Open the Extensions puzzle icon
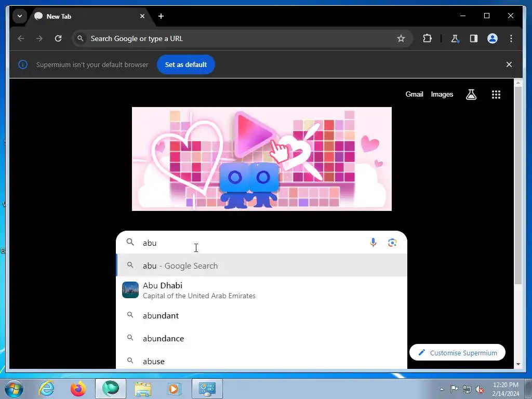 point(427,38)
